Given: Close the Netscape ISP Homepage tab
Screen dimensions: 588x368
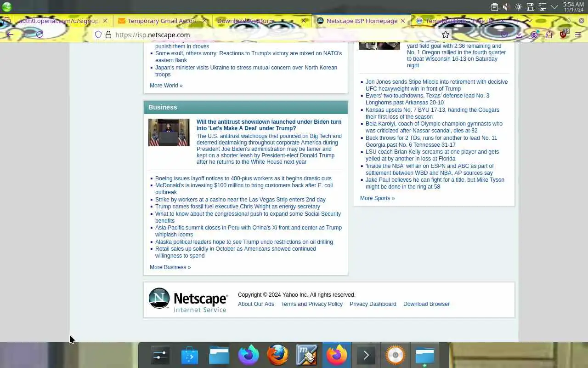Looking at the screenshot, I should click(x=403, y=21).
